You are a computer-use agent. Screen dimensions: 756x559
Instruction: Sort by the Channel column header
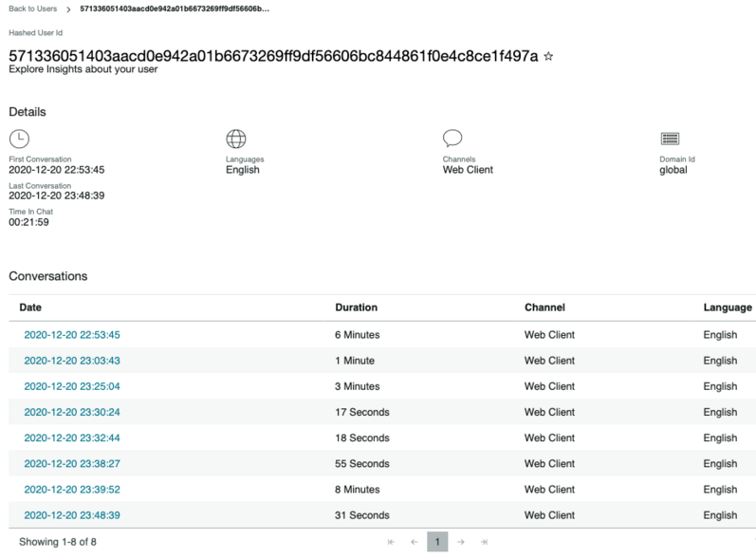coord(544,307)
